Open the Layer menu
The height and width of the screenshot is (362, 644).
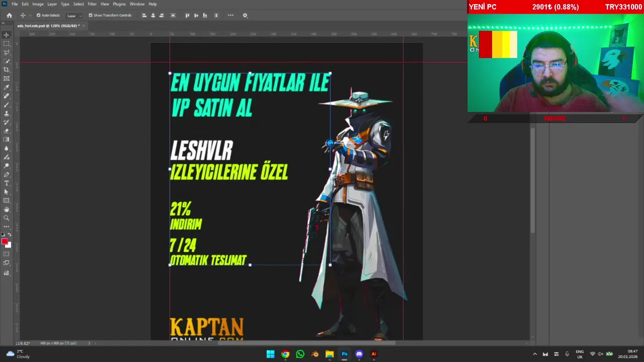pyautogui.click(x=52, y=4)
